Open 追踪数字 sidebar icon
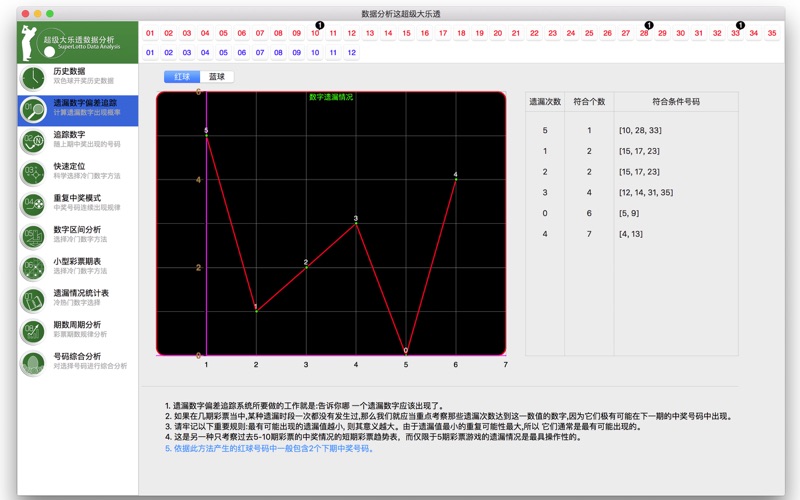This screenshot has width=800, height=500. (x=33, y=142)
